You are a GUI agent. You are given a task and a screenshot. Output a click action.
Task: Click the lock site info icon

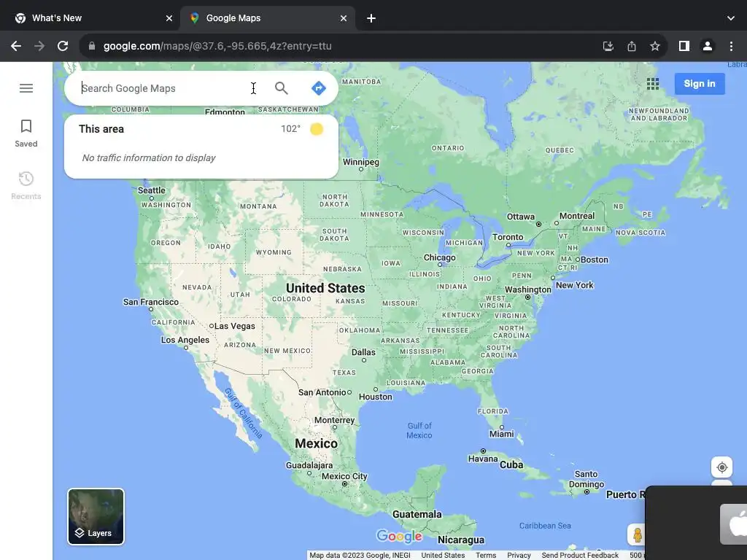(x=92, y=46)
